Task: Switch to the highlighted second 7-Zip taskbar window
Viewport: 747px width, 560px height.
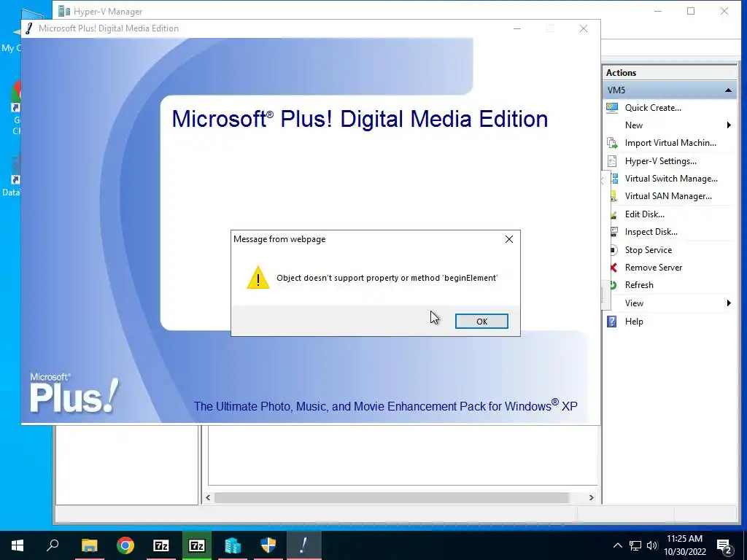Action: (197, 545)
